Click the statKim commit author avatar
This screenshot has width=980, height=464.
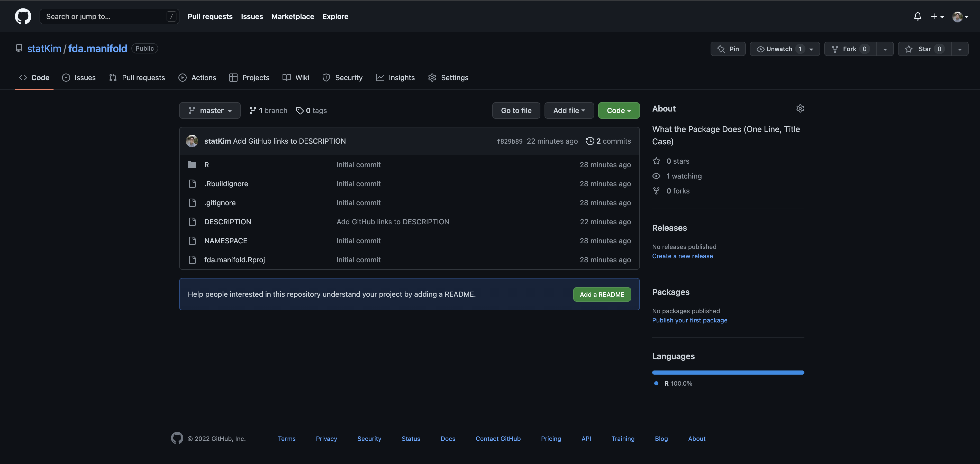click(x=192, y=141)
